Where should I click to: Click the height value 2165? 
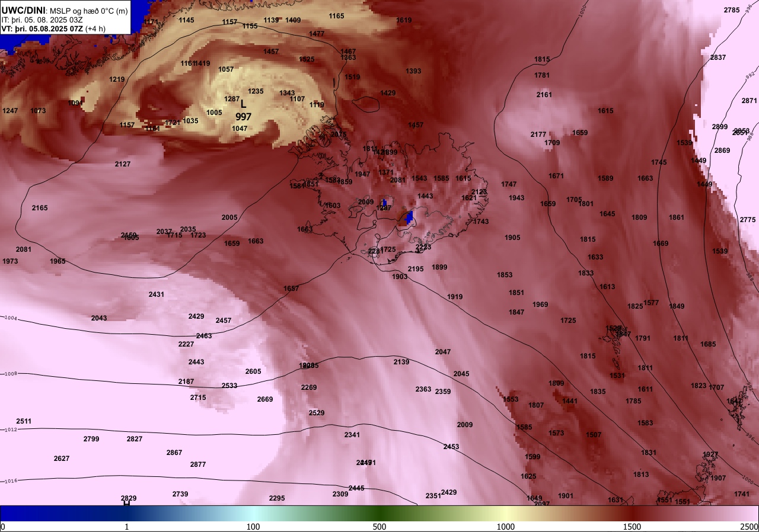pyautogui.click(x=40, y=208)
